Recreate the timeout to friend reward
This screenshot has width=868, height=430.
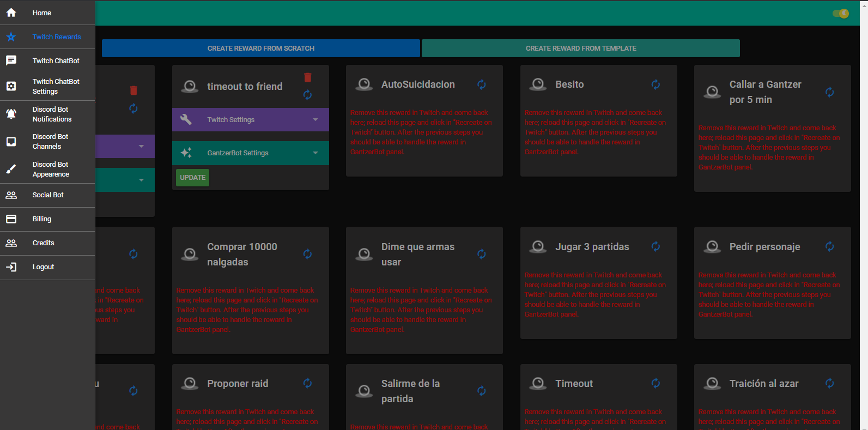[x=307, y=95]
